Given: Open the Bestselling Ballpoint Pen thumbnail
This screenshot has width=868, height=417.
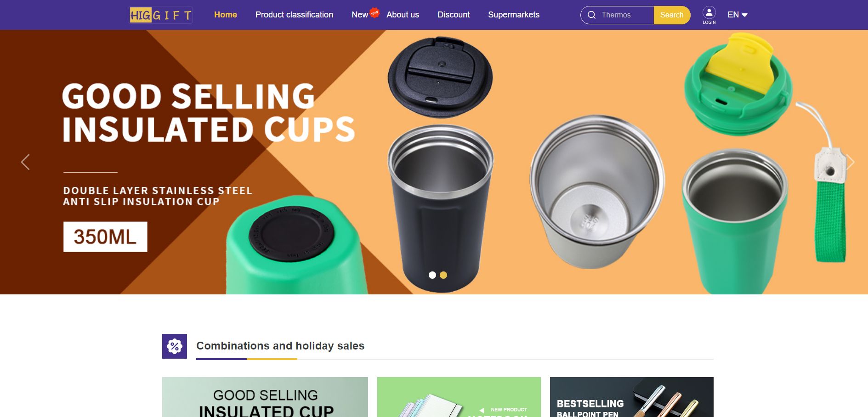Looking at the screenshot, I should click(632, 397).
